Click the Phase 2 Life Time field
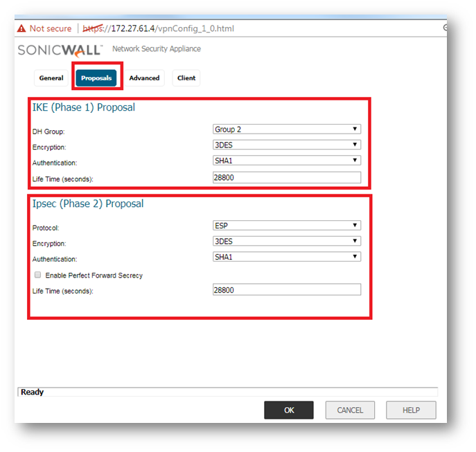Image resolution: width=476 pixels, height=452 pixels. (x=286, y=290)
